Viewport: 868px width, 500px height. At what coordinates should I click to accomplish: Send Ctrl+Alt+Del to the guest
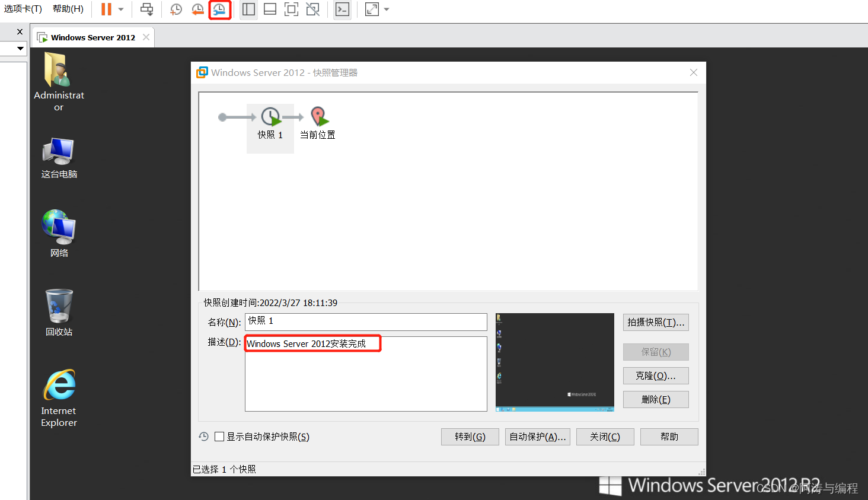[146, 9]
